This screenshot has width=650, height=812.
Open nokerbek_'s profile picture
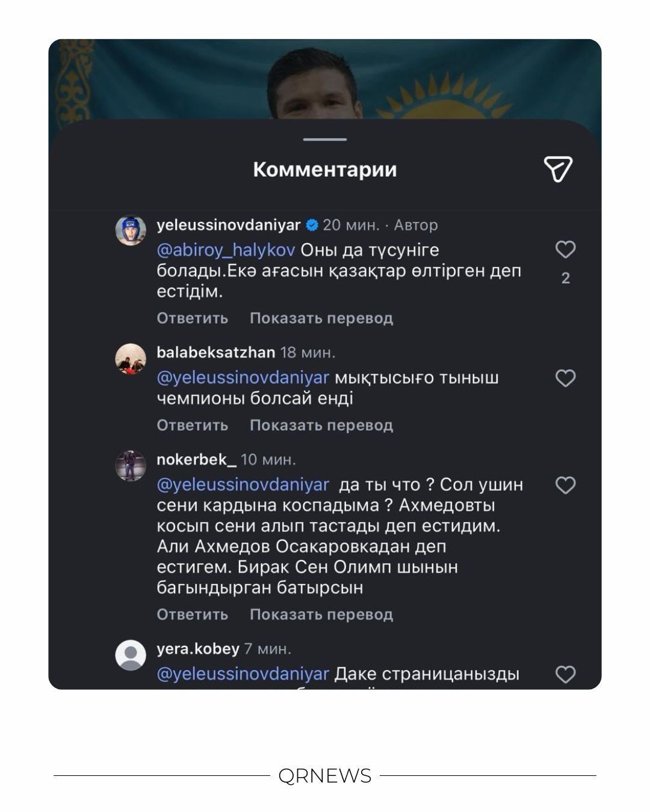tap(131, 466)
